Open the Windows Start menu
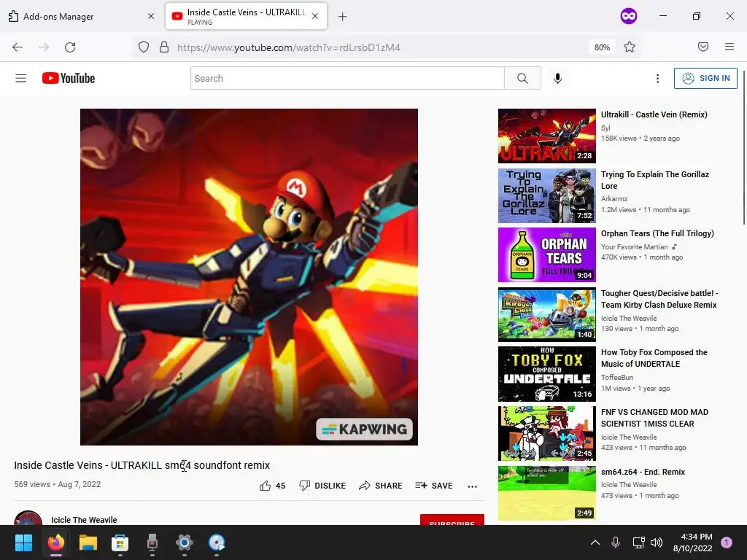Image resolution: width=747 pixels, height=560 pixels. click(x=23, y=542)
